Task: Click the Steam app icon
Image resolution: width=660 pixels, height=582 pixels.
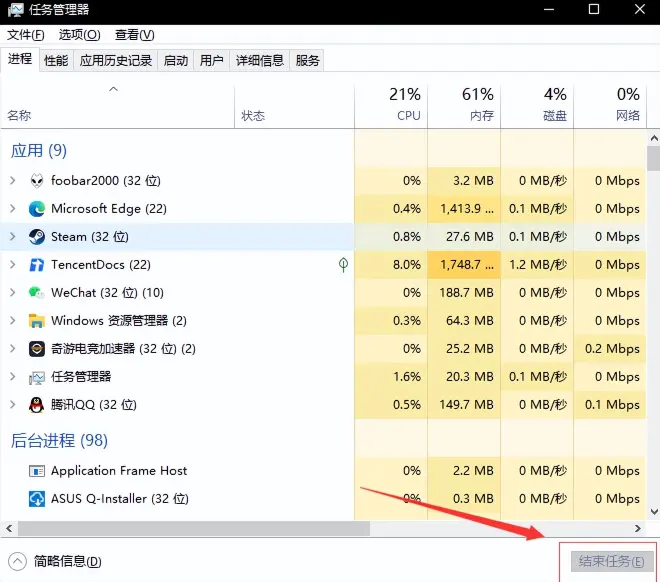Action: (37, 237)
